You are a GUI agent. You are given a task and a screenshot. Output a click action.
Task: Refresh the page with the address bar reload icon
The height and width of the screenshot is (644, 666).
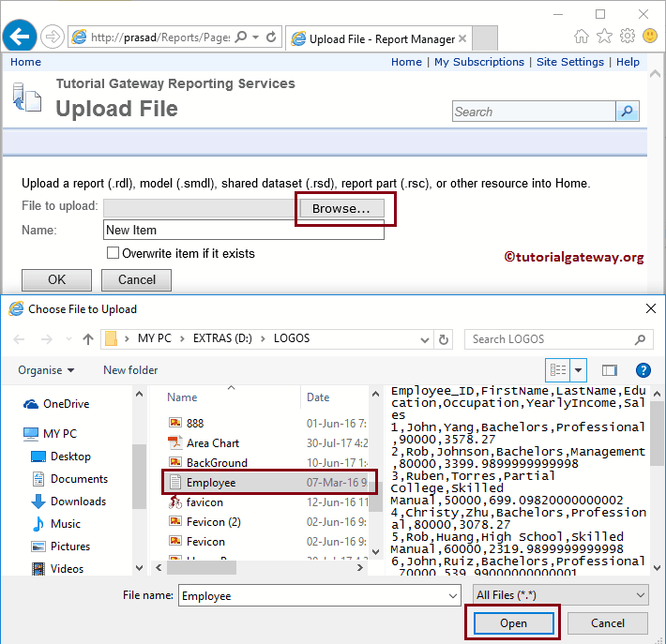[271, 37]
